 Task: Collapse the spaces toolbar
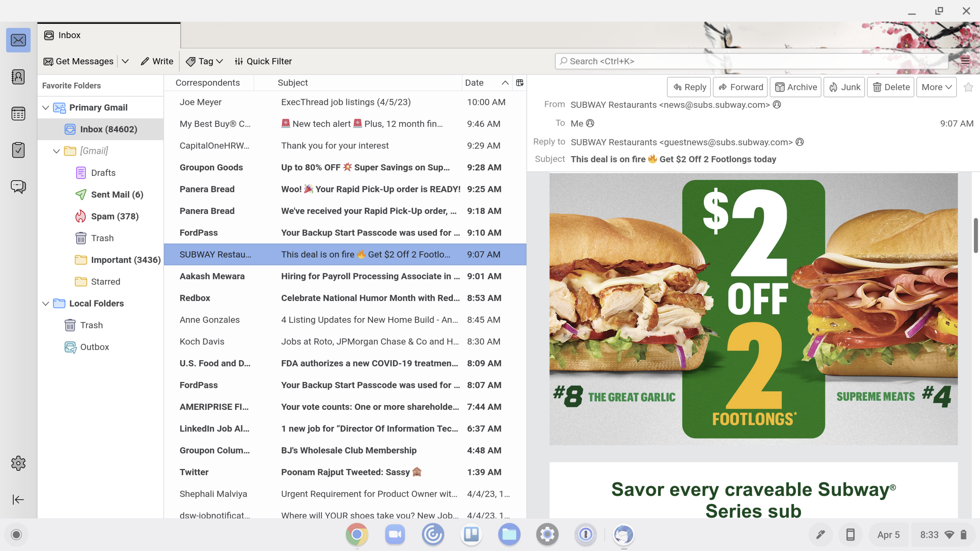(18, 499)
